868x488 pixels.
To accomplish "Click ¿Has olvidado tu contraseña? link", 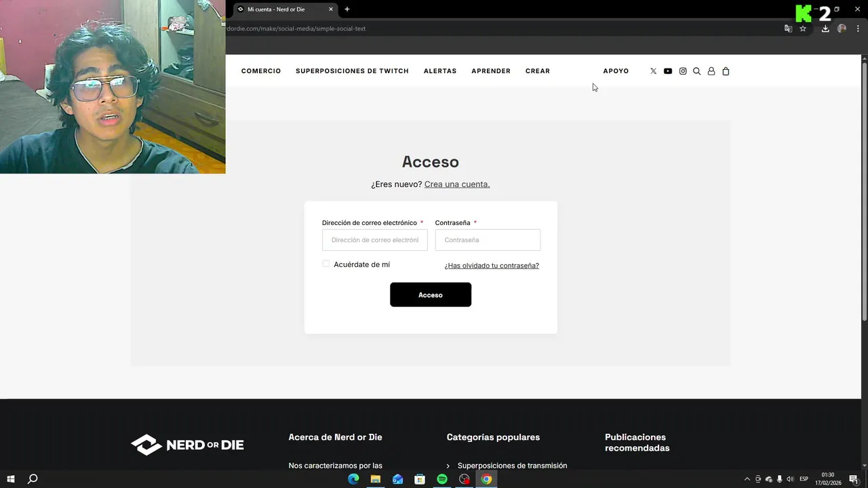I will coord(492,266).
